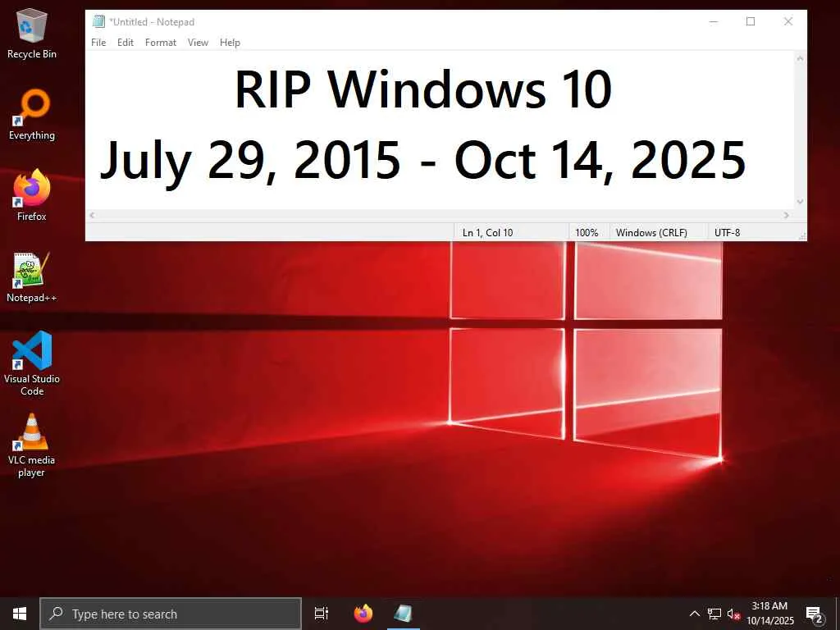Click the taskbar clock and date

(x=769, y=614)
